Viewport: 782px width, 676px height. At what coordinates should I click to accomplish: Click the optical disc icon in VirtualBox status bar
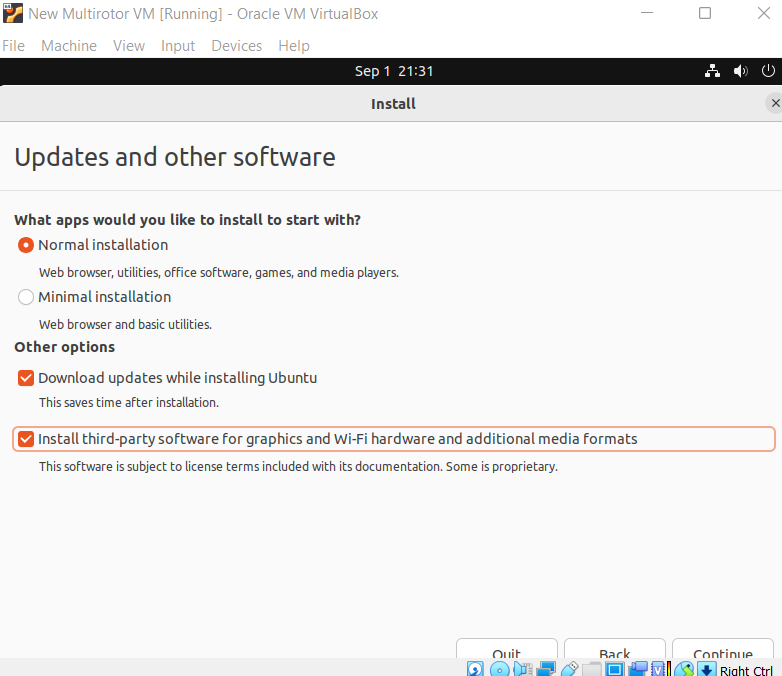tap(500, 669)
